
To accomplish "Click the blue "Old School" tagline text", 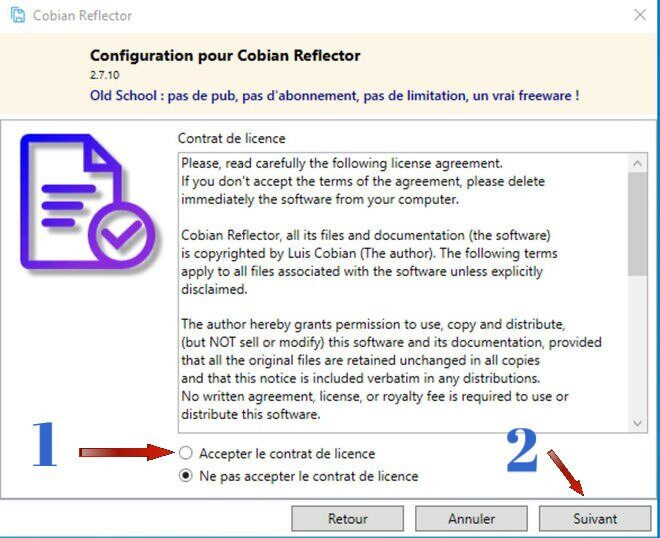I will coord(335,96).
